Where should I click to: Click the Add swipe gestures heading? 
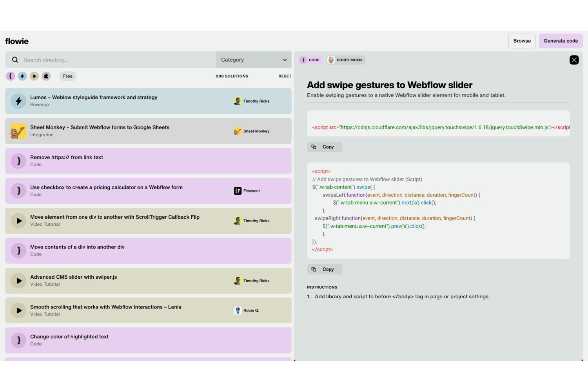390,85
